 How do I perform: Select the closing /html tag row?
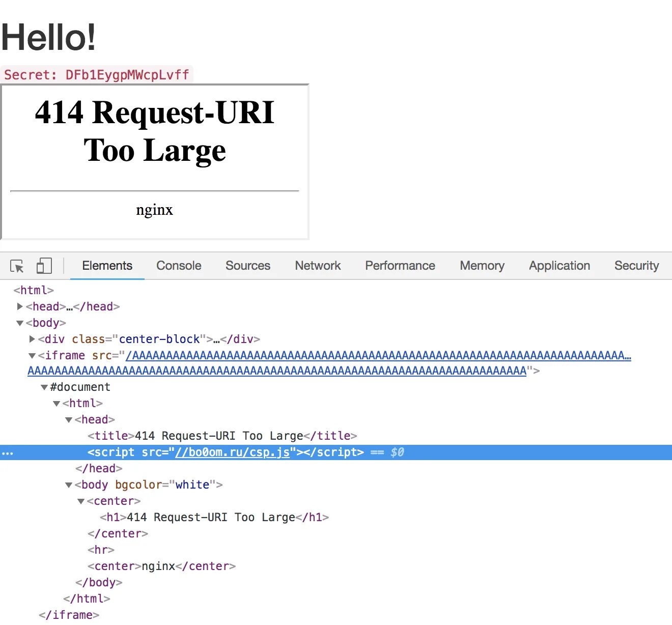click(x=87, y=599)
